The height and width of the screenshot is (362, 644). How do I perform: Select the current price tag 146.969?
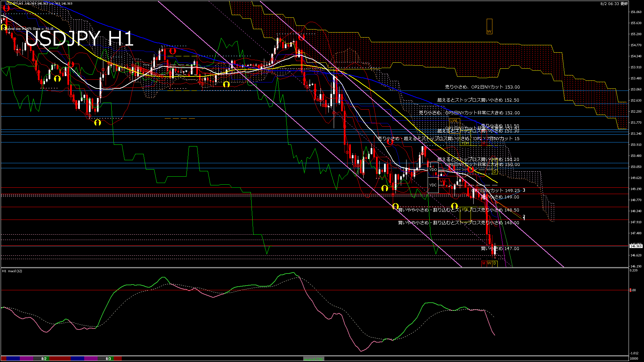tap(636, 246)
